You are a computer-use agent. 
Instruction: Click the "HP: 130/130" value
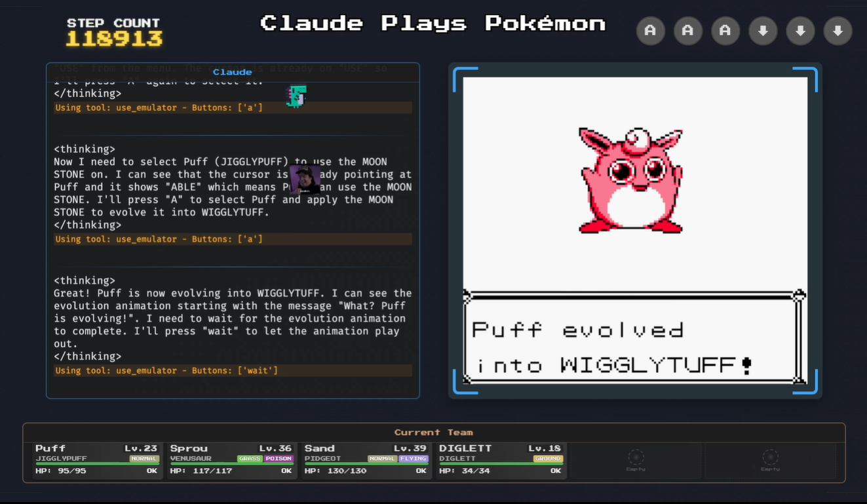(336, 471)
